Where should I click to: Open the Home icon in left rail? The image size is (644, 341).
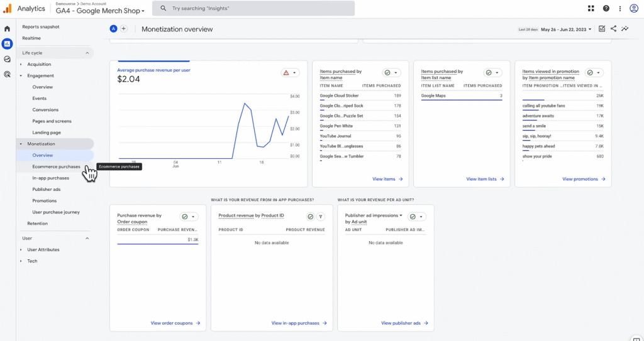click(x=7, y=29)
